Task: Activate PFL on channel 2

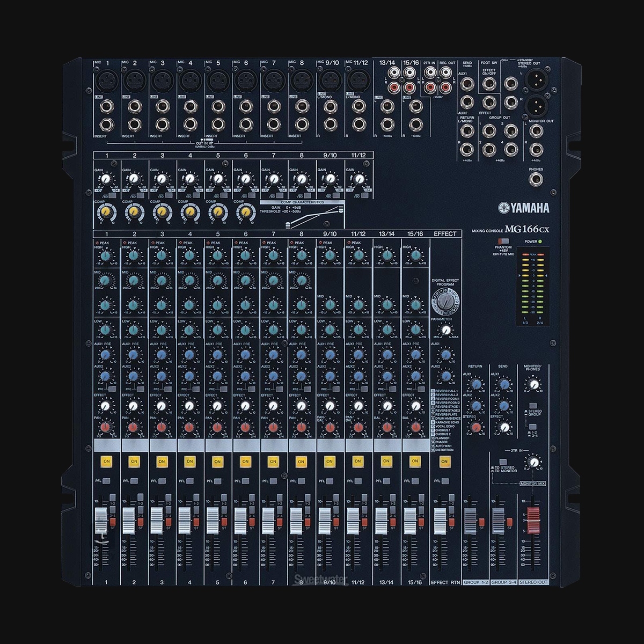Action: pos(134,481)
